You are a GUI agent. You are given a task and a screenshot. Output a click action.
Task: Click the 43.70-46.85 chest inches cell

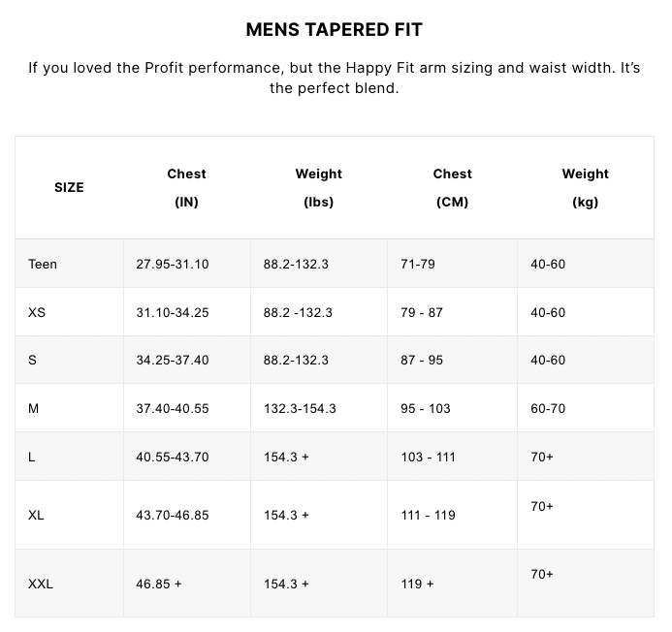173,515
